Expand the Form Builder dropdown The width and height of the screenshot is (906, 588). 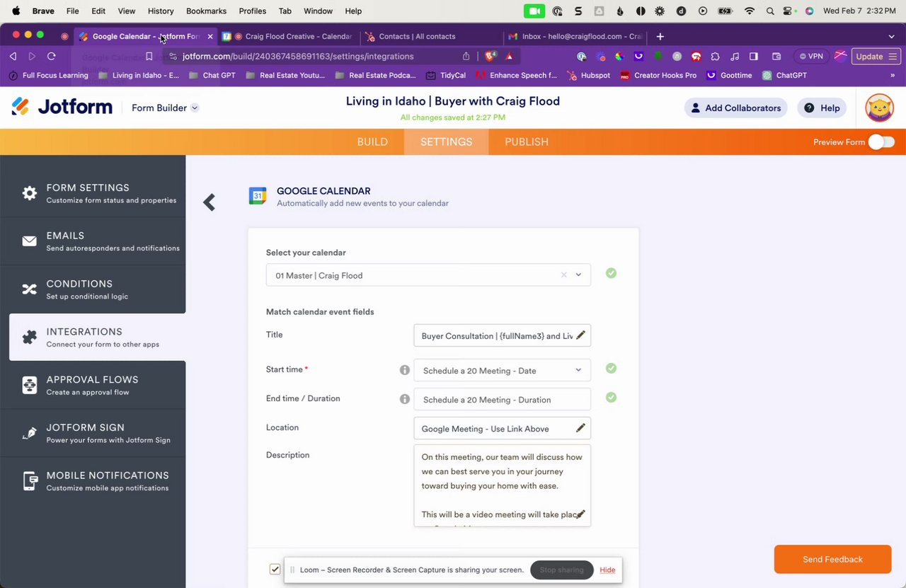[x=166, y=108]
